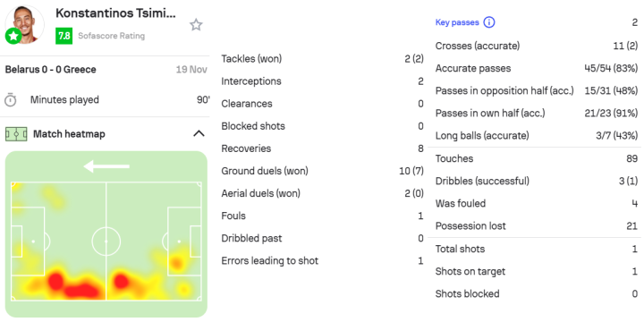Select the Crosses (accurate) stat row
The width and height of the screenshot is (644, 322).
537,46
